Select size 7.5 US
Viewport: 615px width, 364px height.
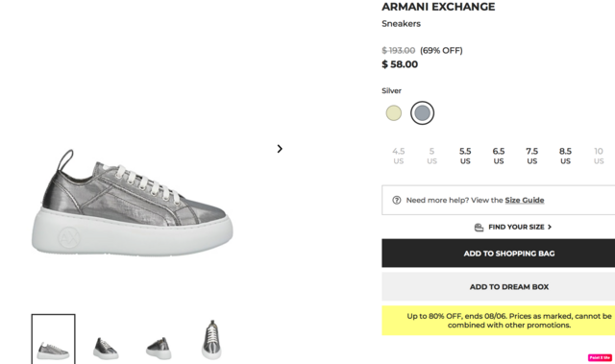coord(531,156)
